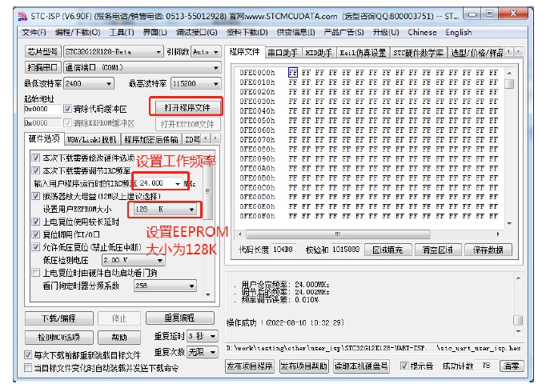This screenshot has height=392, width=546.
Task: Select the Keil仿真设置 tab
Action: [363, 53]
